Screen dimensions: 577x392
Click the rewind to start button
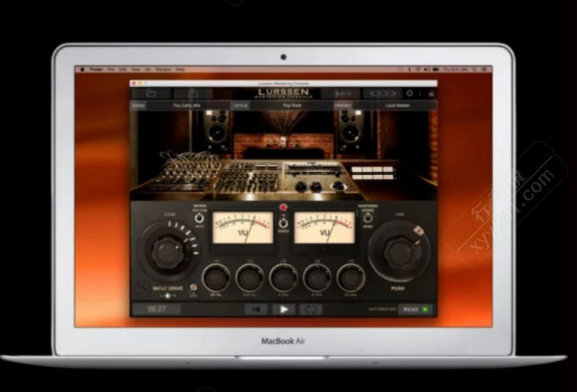[x=256, y=310]
